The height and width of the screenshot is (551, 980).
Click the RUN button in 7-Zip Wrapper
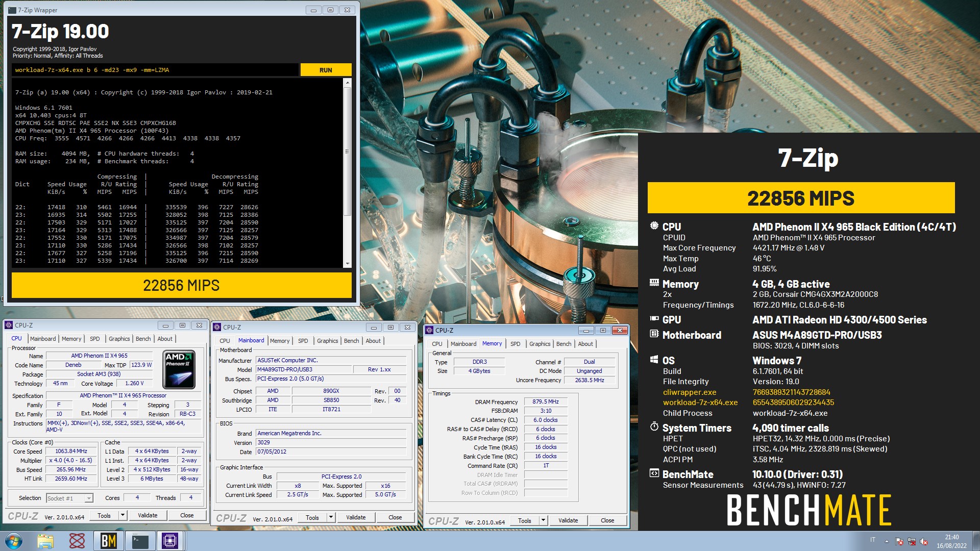tap(326, 70)
